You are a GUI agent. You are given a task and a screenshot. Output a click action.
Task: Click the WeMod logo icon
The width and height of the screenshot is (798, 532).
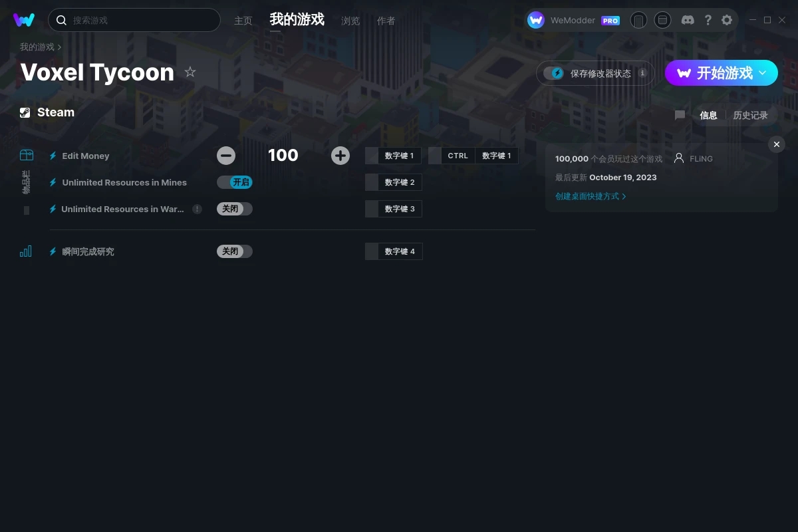click(x=24, y=20)
